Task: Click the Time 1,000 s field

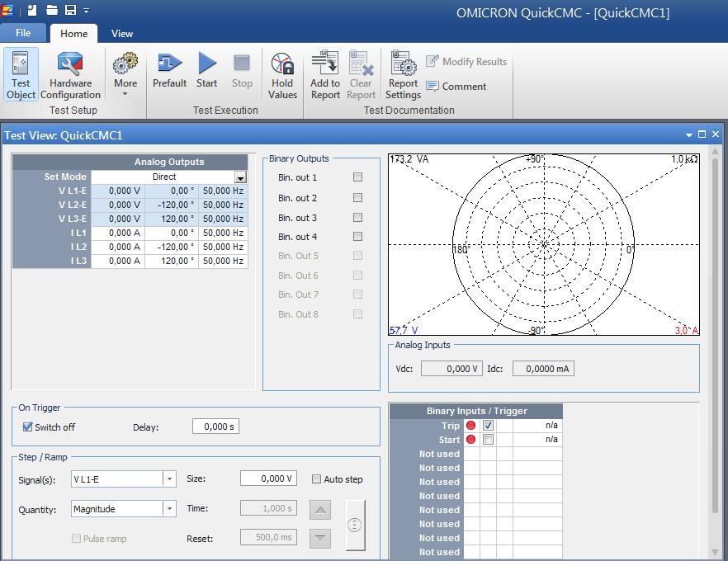Action: pyautogui.click(x=268, y=508)
